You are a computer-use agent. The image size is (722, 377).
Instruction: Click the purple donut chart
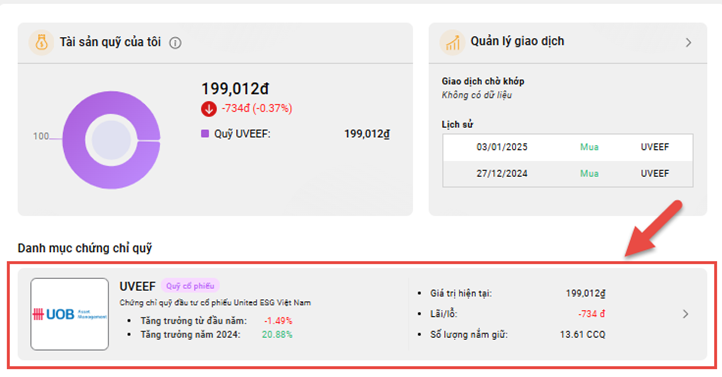(x=111, y=140)
